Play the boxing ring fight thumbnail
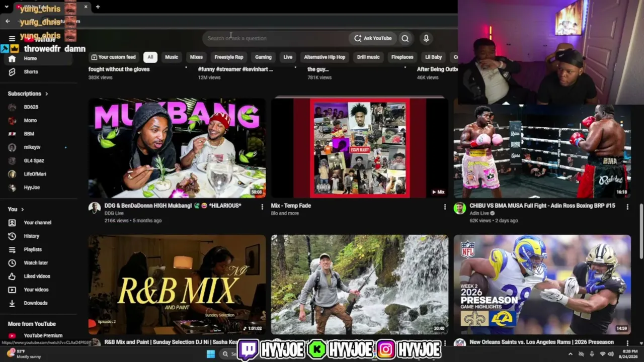The width and height of the screenshot is (644, 362). click(x=542, y=151)
